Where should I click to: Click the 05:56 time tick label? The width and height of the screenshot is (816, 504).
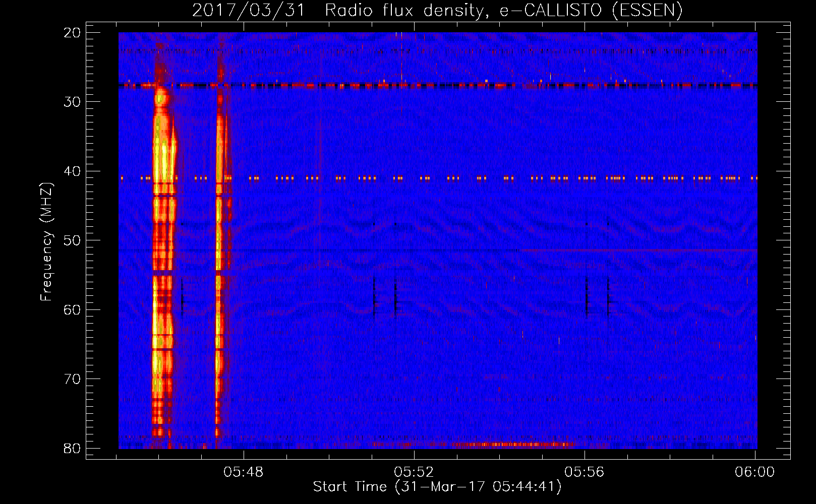coord(585,472)
